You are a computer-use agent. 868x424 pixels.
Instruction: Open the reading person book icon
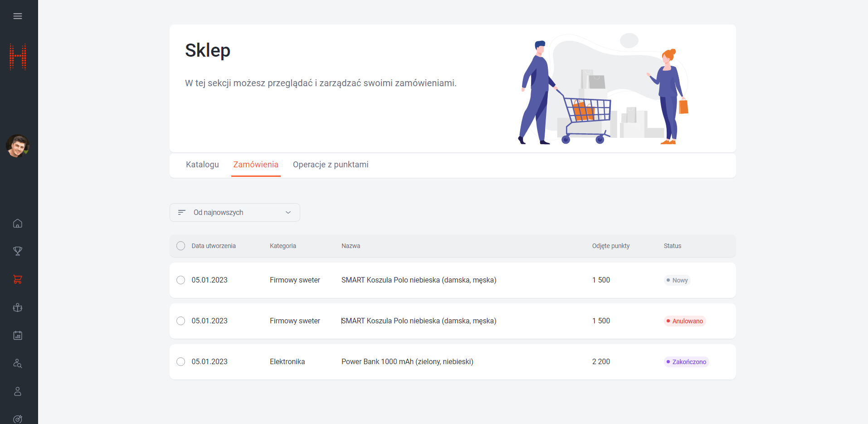coord(18,307)
